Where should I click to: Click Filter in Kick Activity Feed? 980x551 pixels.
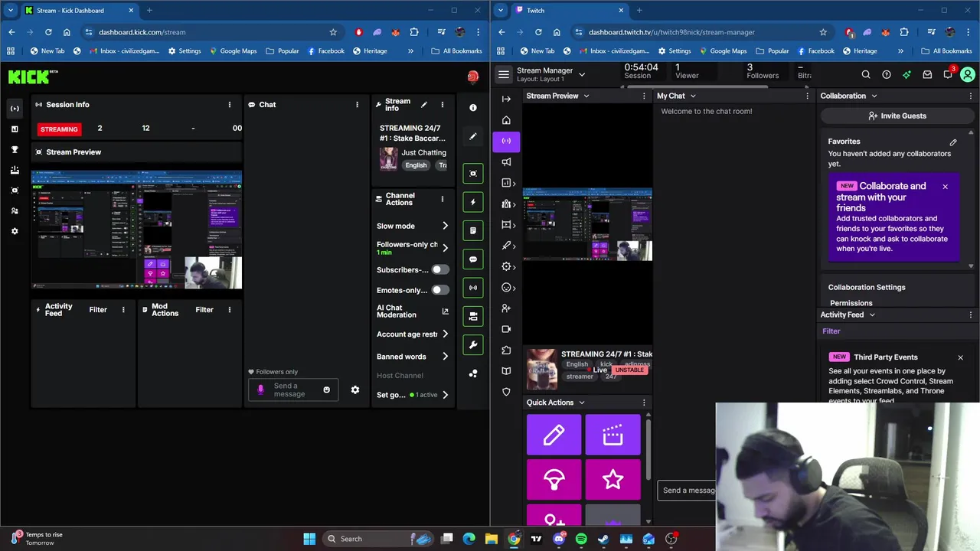coord(98,310)
